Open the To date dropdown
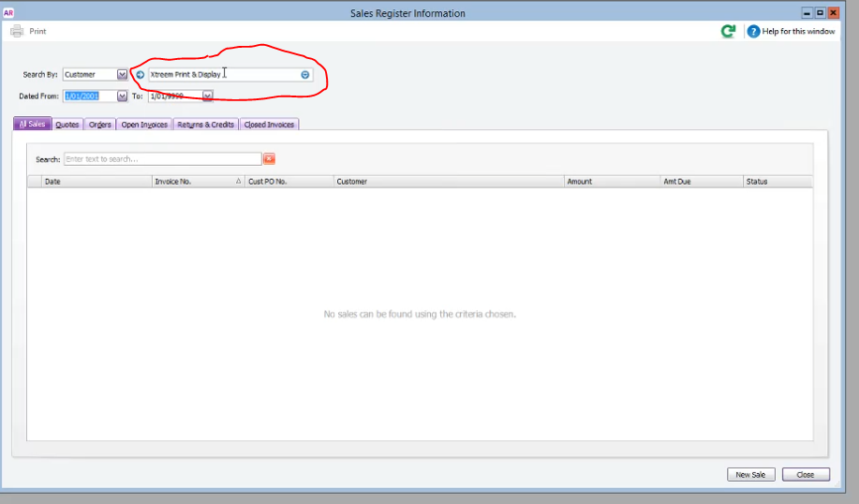This screenshot has width=859, height=504. 207,96
